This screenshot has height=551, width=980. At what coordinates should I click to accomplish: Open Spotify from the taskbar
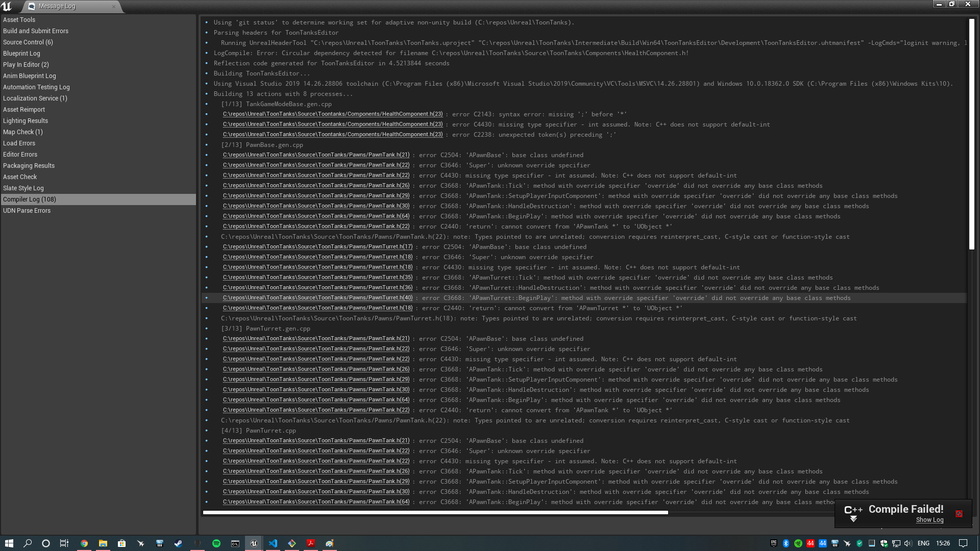pyautogui.click(x=216, y=543)
